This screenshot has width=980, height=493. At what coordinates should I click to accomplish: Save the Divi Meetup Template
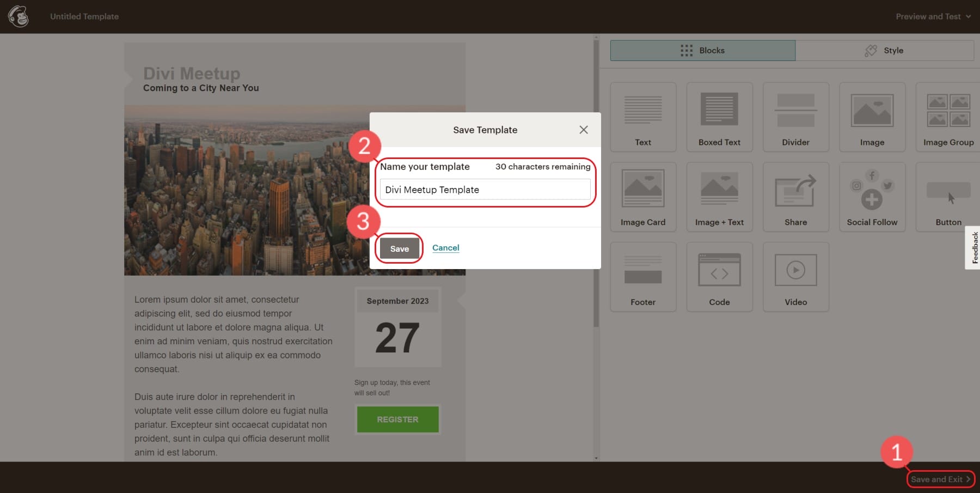tap(399, 248)
